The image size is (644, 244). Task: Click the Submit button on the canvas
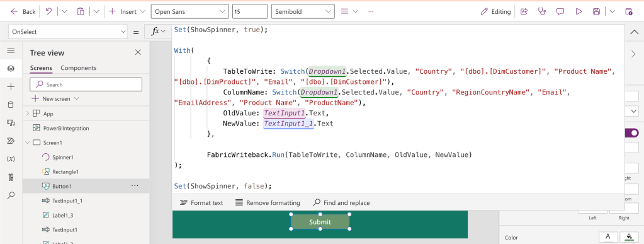(320, 222)
